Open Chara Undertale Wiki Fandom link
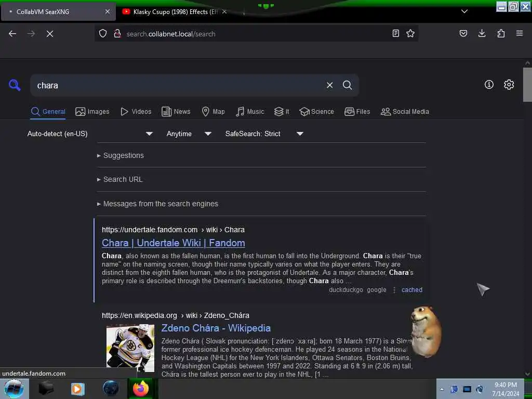The height and width of the screenshot is (399, 532). (174, 243)
